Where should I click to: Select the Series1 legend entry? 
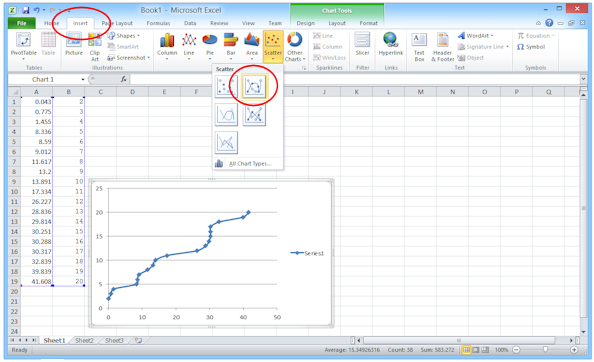[307, 253]
